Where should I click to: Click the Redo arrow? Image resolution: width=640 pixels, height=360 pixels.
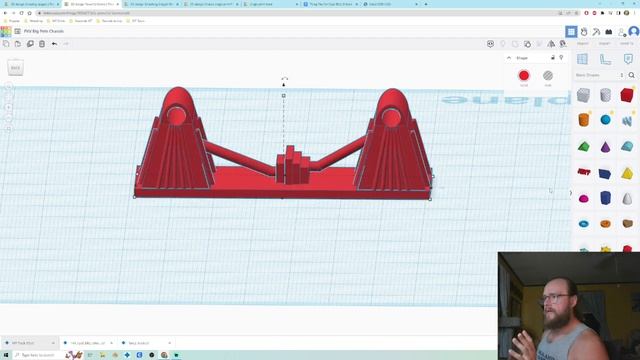[66, 44]
